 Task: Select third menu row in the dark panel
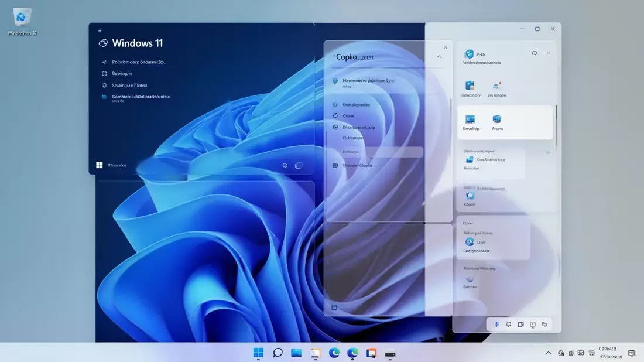[x=124, y=86]
